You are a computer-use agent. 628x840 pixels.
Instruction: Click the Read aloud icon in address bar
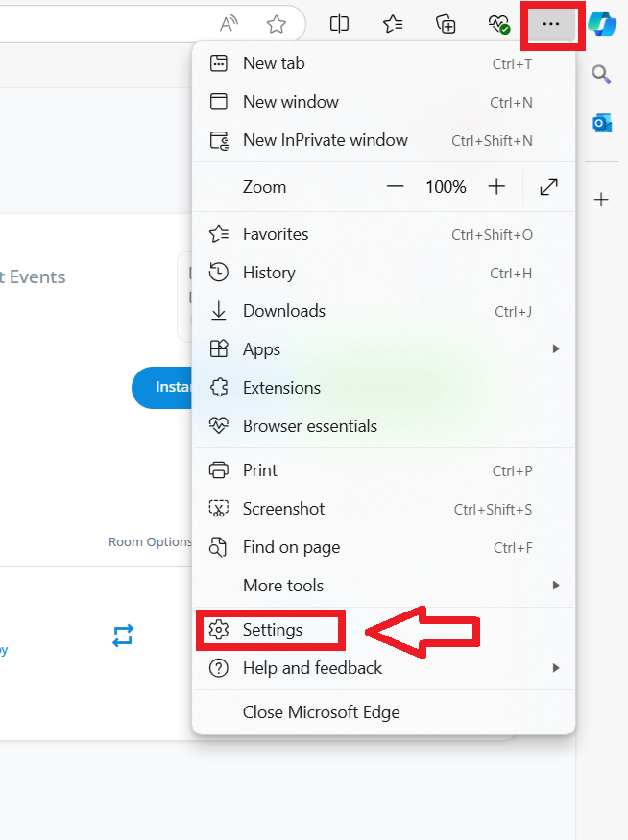tap(229, 24)
